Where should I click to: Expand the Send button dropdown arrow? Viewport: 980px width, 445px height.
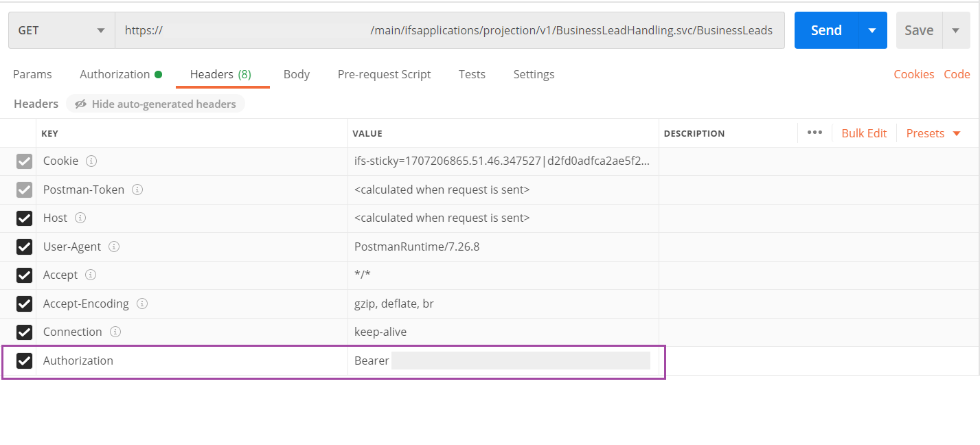pos(872,30)
